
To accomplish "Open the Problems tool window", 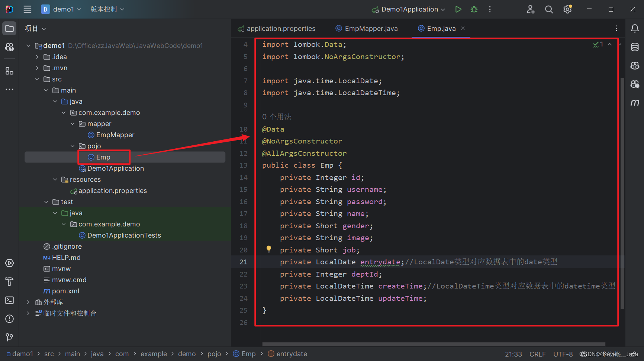I will (x=10, y=319).
